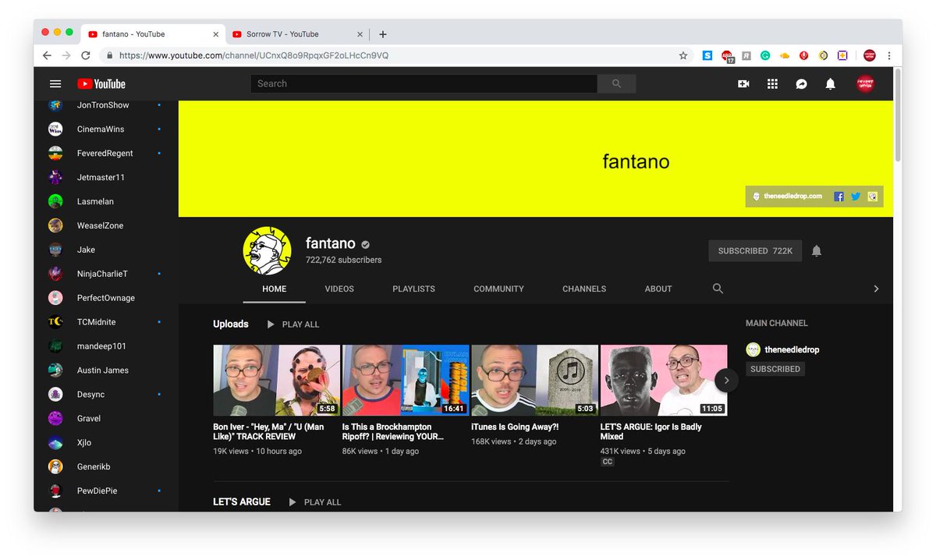Click SUBSCRIBED under theneedledrop
This screenshot has height=560, width=936.
775,369
